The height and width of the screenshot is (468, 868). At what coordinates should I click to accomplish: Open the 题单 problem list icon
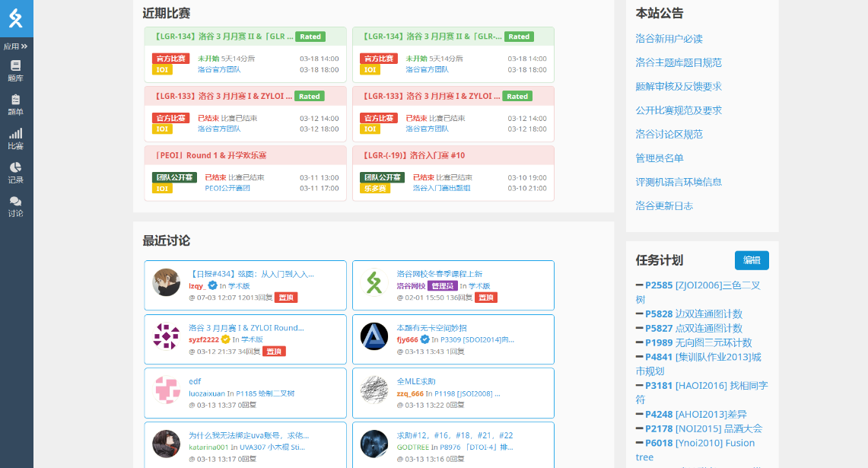[16, 104]
